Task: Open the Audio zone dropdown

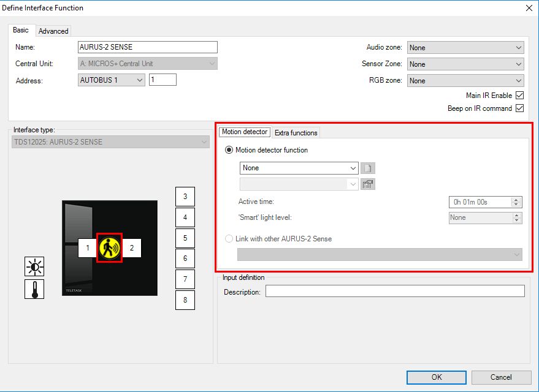Action: 465,48
